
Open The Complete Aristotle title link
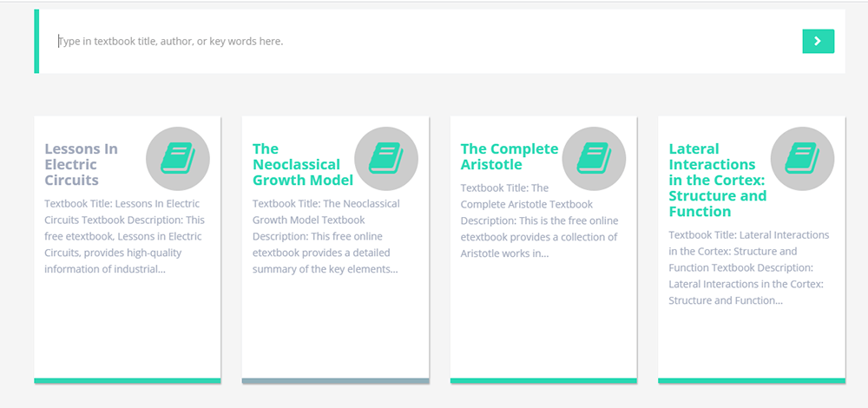click(509, 157)
